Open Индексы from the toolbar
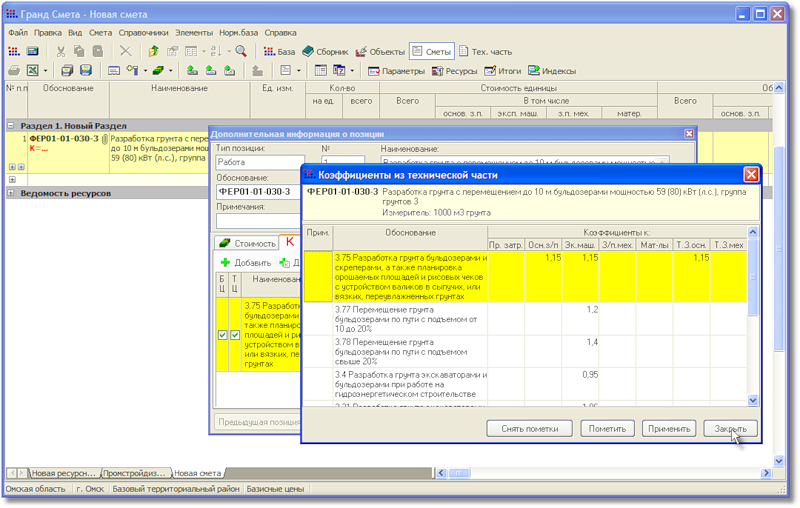 pyautogui.click(x=552, y=71)
